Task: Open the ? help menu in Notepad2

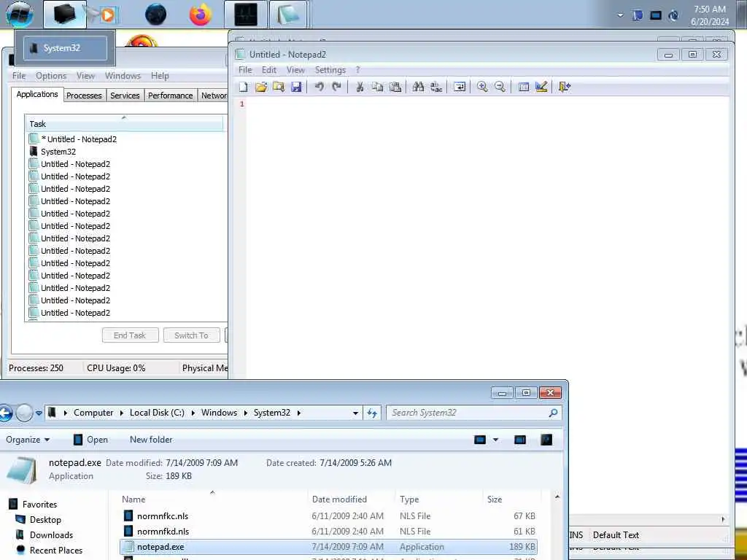Action: point(357,70)
